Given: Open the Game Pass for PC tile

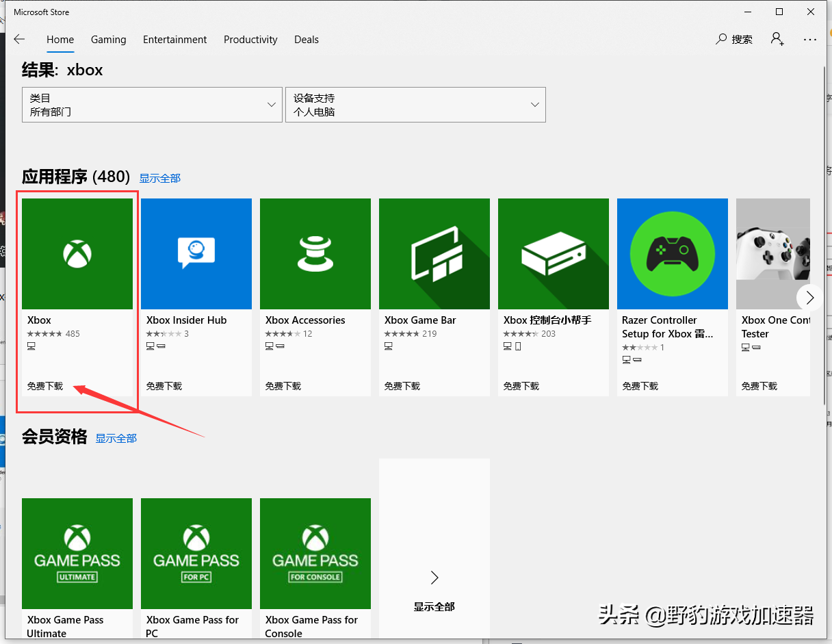Looking at the screenshot, I should pyautogui.click(x=196, y=554).
